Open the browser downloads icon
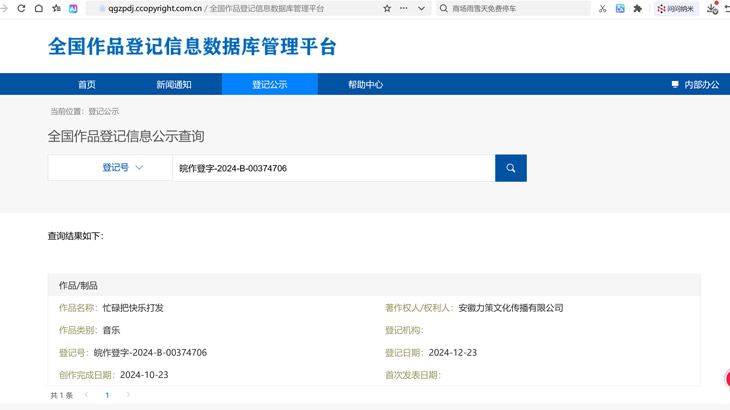 (x=712, y=8)
